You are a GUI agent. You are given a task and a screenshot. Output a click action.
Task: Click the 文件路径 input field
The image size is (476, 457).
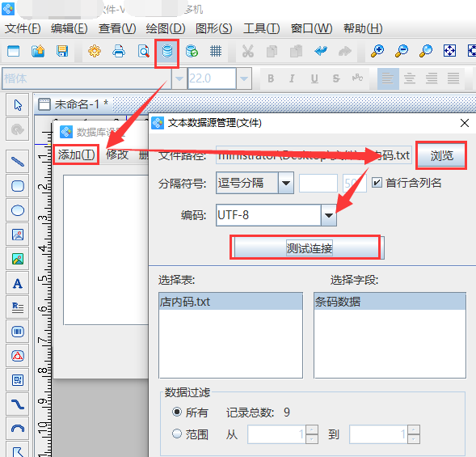tap(314, 155)
